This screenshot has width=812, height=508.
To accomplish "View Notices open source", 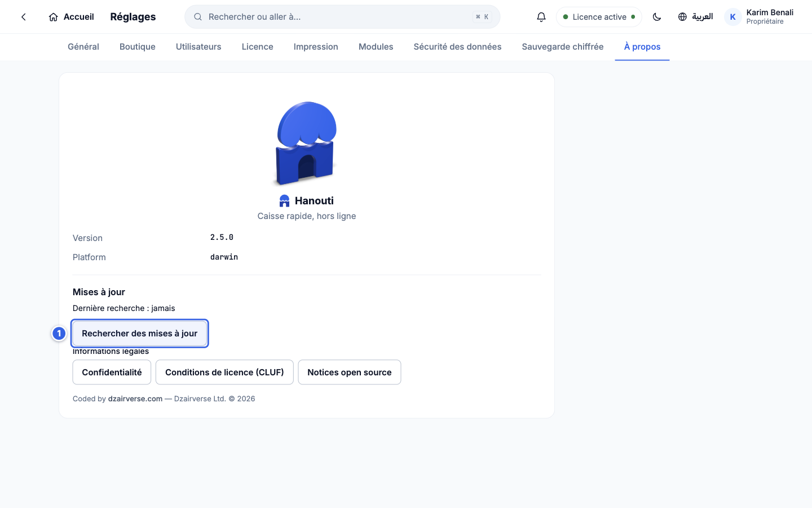I will coord(350,373).
